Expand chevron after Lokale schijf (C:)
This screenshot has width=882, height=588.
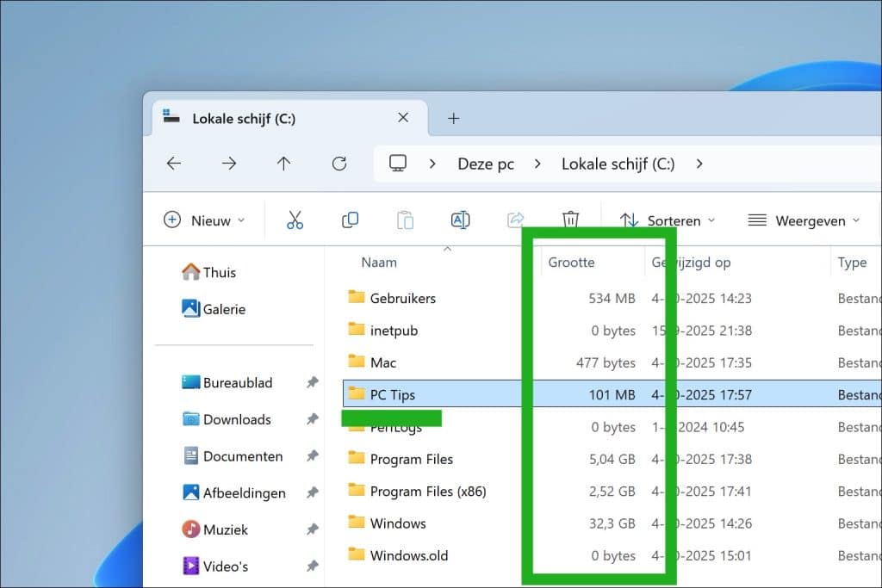pos(699,164)
